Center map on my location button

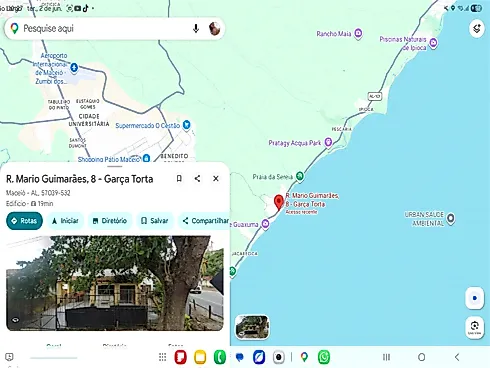475,298
